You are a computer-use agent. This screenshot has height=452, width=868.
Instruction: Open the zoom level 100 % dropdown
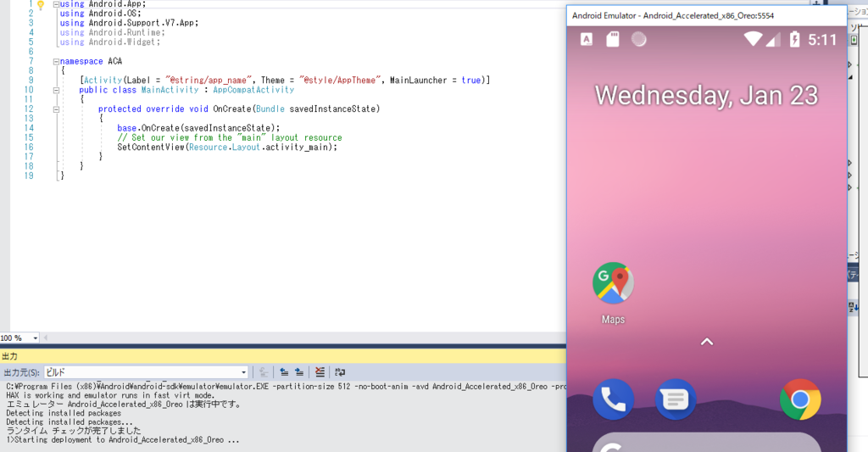pos(19,338)
